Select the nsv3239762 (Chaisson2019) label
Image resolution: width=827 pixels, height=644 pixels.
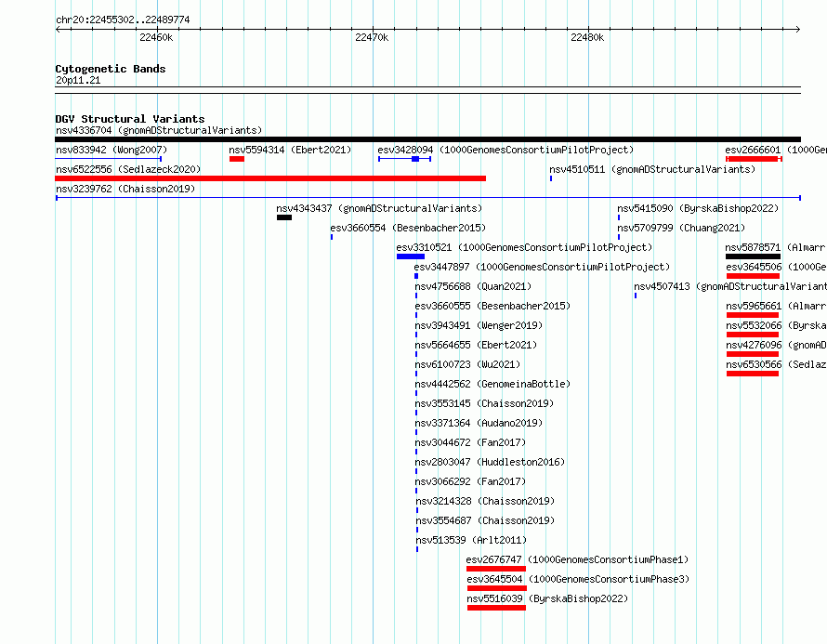[x=125, y=189]
